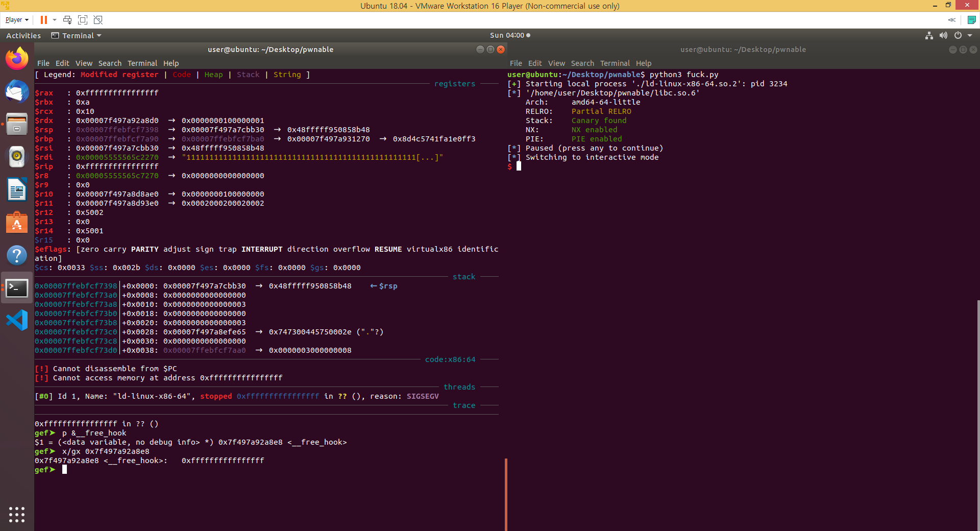Send Ctrl+Alt+Del via VMware toolbar icon
This screenshot has width=980, height=531.
(67, 20)
